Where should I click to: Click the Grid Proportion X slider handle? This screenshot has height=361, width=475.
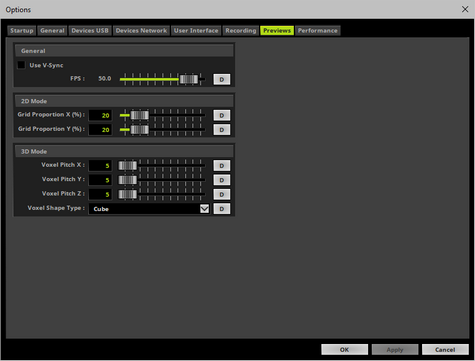click(x=140, y=115)
